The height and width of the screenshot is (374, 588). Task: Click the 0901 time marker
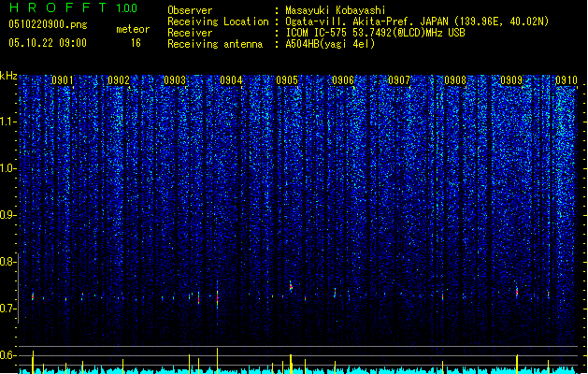pos(63,80)
